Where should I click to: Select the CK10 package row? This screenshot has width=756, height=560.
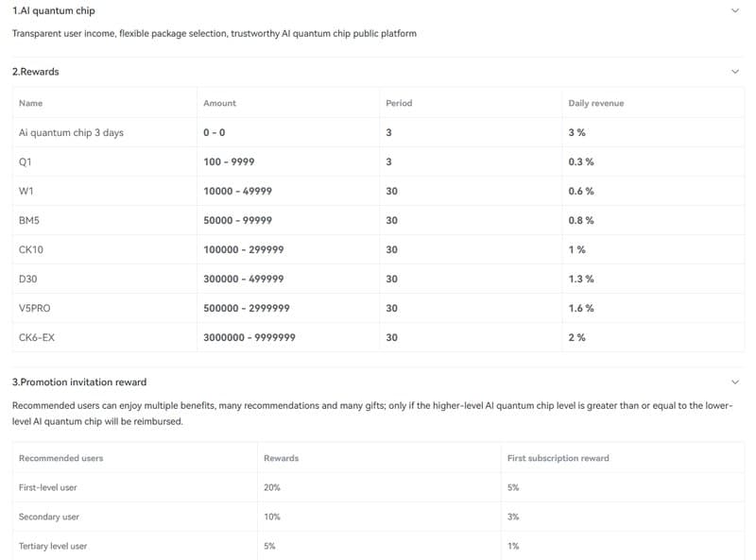(379, 249)
